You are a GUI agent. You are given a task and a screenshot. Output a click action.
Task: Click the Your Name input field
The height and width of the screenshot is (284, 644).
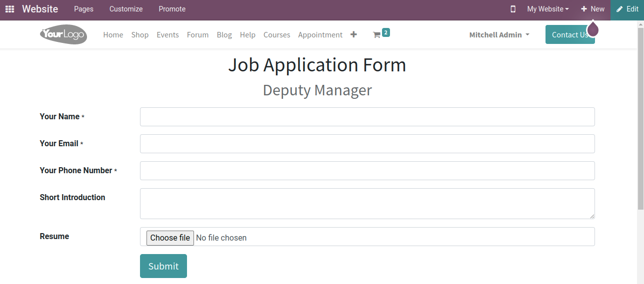[367, 117]
